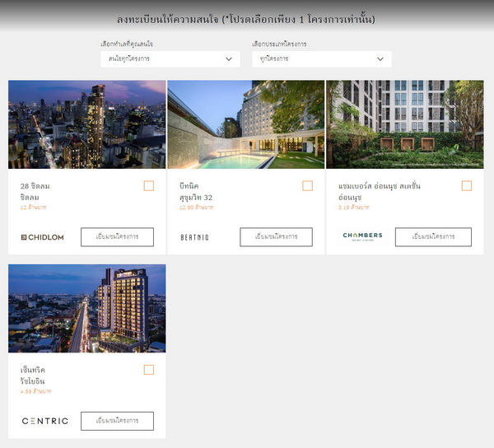Viewport: 494px width, 448px height.
Task: Click เยี่ยมชมโครงการ button for Beatniq
Action: (x=276, y=237)
